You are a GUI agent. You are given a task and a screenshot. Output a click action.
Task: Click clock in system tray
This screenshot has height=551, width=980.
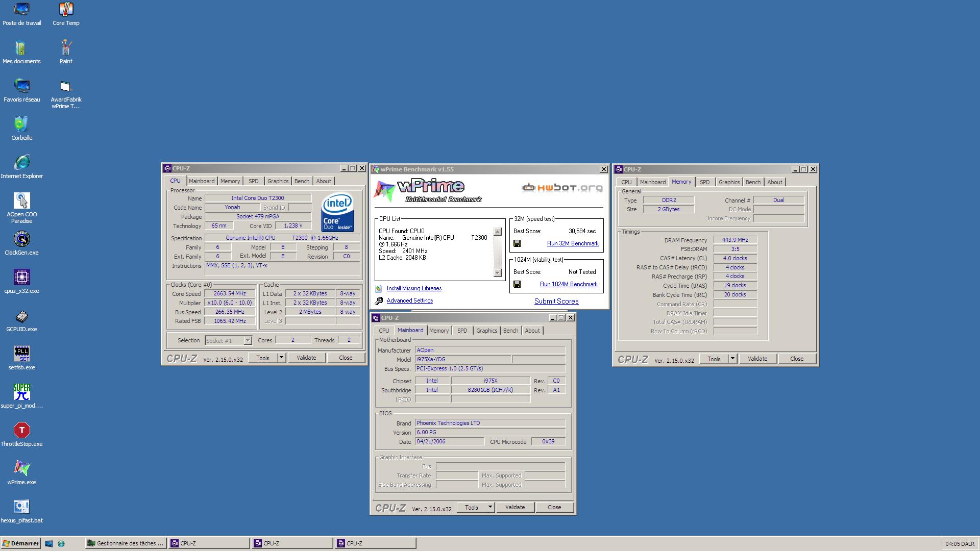[960, 544]
